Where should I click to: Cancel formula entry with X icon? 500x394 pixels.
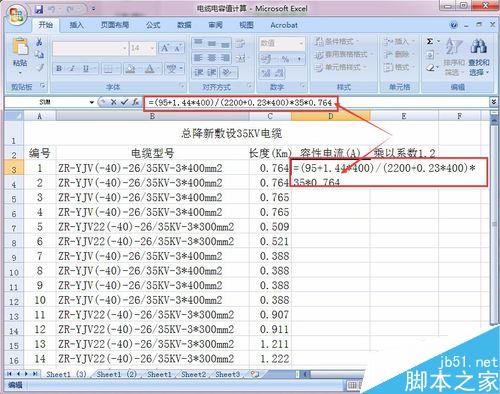(113, 102)
